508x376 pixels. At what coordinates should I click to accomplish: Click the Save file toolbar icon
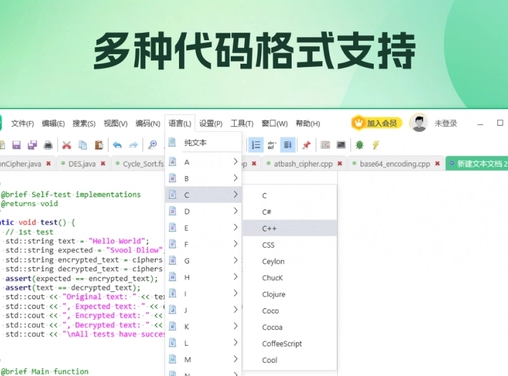[16, 145]
